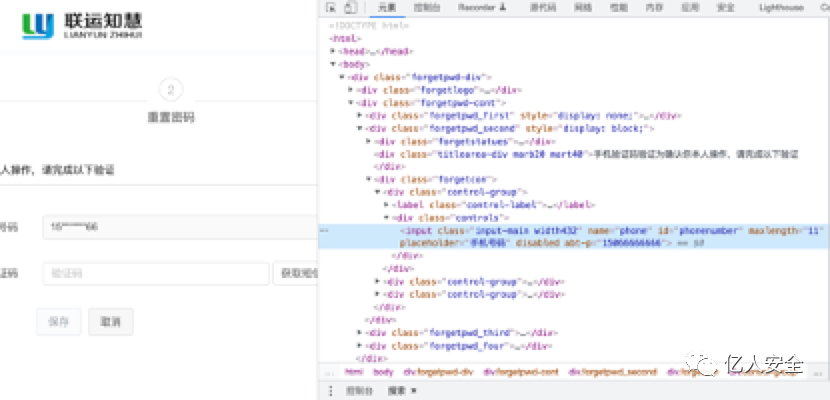This screenshot has height=400, width=830.
Task: Click step 2 circle indicator
Action: (x=171, y=90)
